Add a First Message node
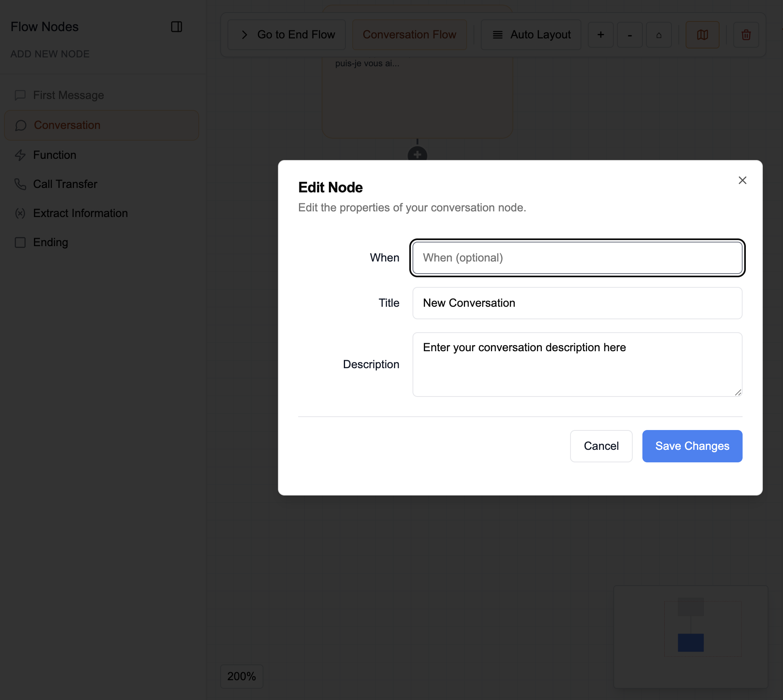 pyautogui.click(x=68, y=95)
